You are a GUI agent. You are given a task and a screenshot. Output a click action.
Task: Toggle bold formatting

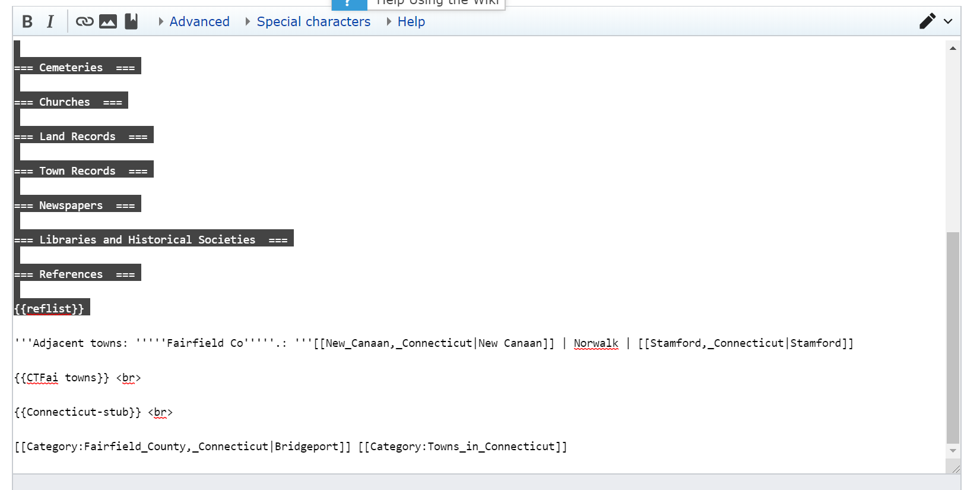click(x=27, y=22)
